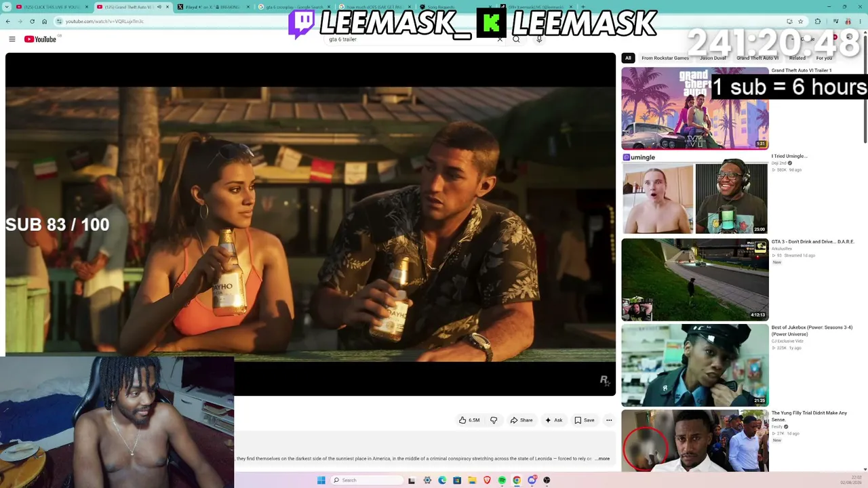Click the Rockstar logo watermark in the player
The width and height of the screenshot is (868, 488).
604,381
